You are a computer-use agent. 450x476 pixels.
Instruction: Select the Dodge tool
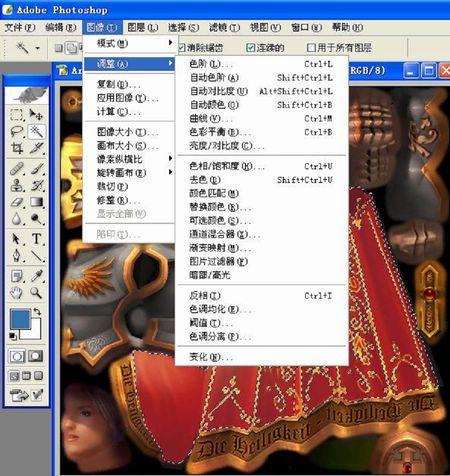[x=36, y=219]
